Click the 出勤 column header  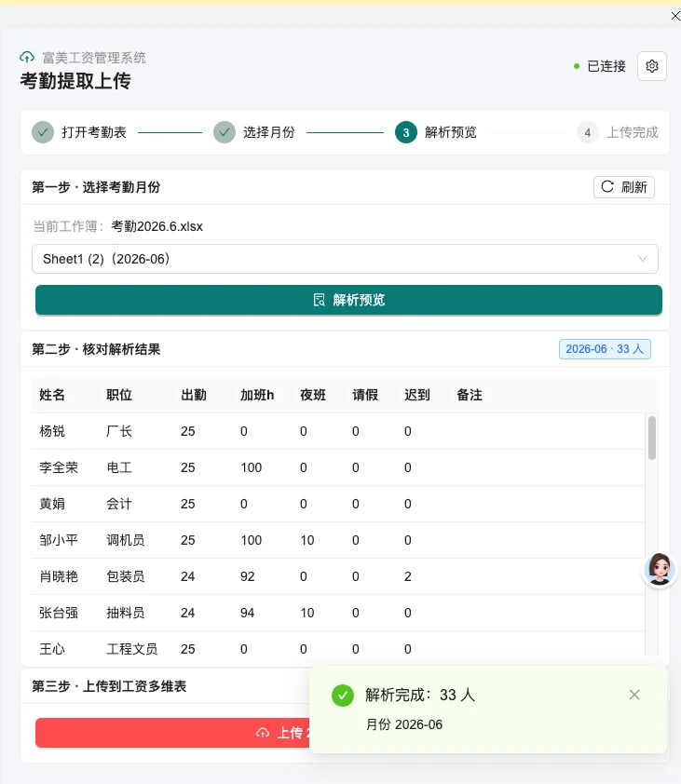click(x=194, y=395)
